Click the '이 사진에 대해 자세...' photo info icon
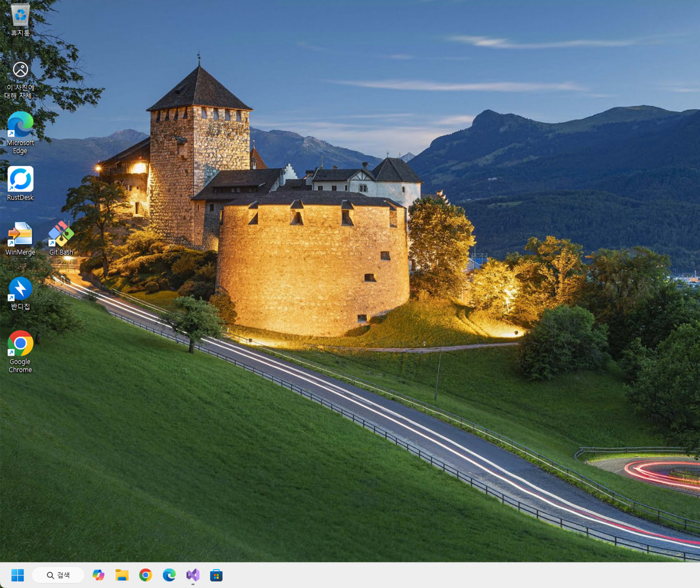This screenshot has width=700, height=588. tap(20, 70)
